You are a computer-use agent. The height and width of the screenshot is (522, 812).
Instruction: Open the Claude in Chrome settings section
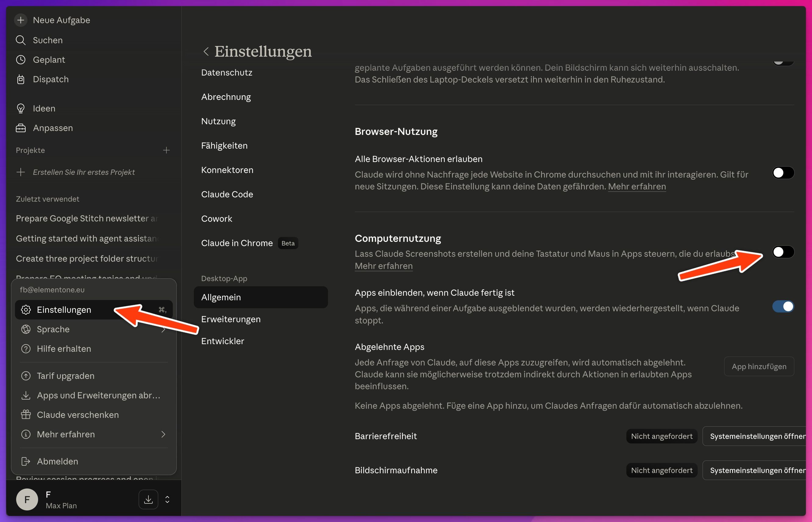pyautogui.click(x=237, y=243)
